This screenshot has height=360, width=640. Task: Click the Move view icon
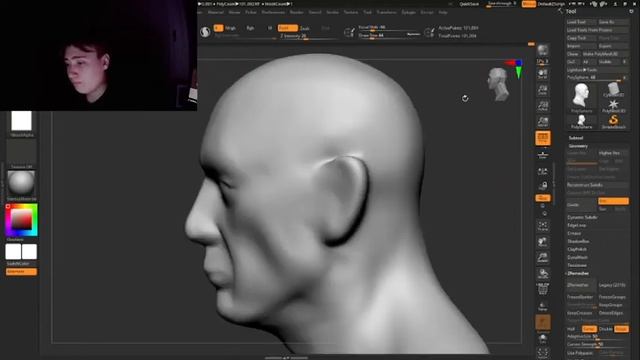coord(543,242)
